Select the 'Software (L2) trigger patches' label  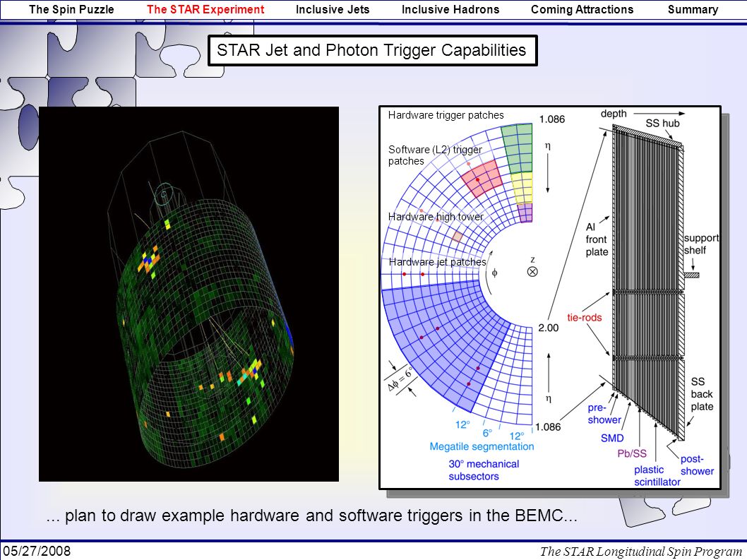coord(434,155)
